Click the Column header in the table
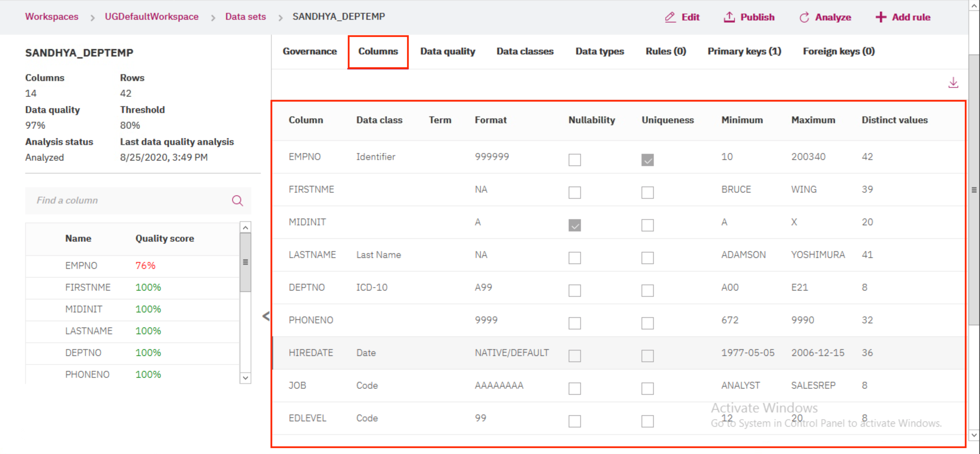The image size is (980, 454). click(305, 120)
